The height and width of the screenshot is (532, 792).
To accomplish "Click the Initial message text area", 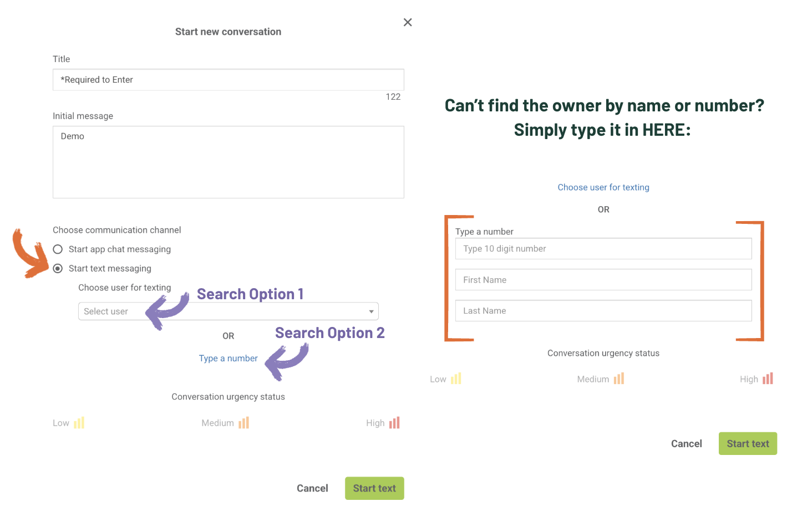I will pos(228,162).
